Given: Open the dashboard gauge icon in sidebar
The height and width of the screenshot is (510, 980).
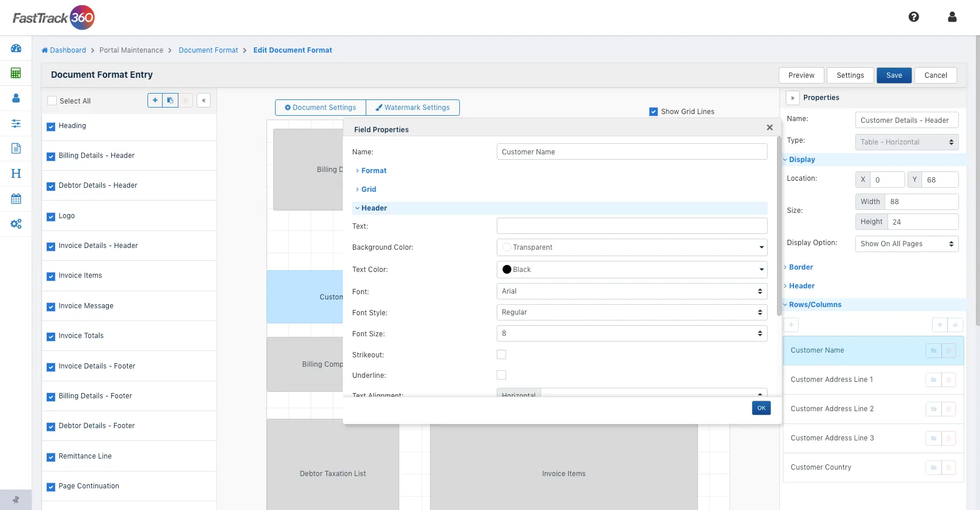Looking at the screenshot, I should click(x=16, y=49).
